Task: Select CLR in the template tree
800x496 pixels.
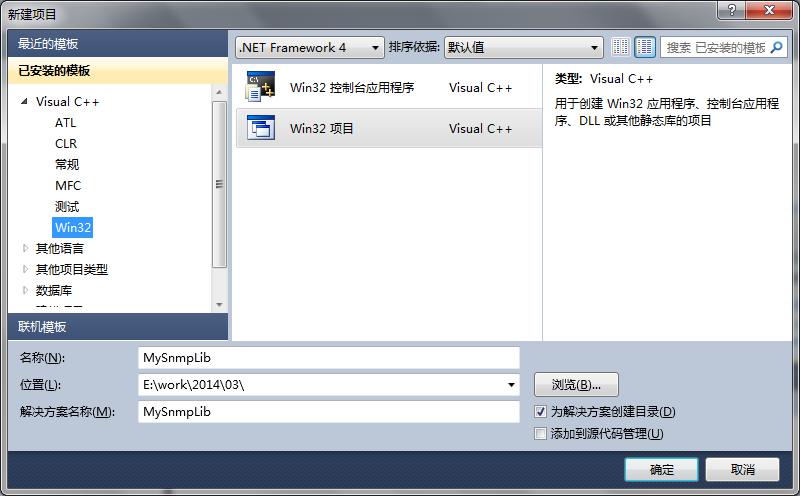Action: [x=66, y=144]
